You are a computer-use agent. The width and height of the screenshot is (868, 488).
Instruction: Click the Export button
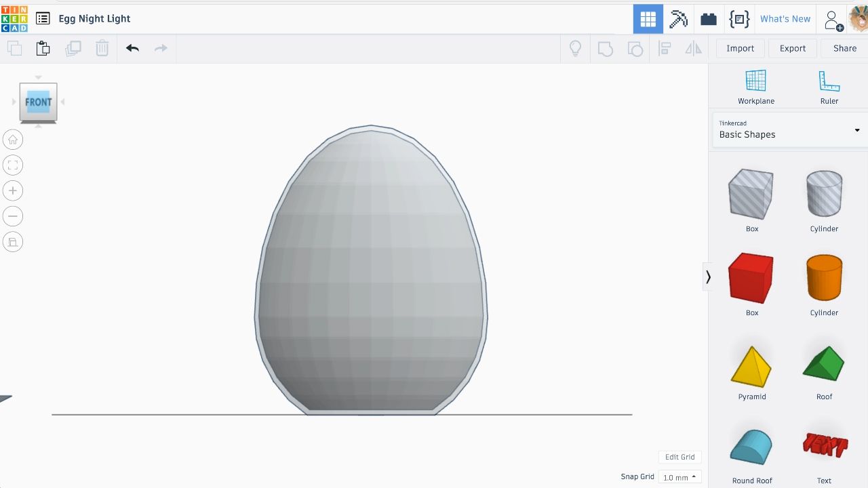pyautogui.click(x=792, y=48)
